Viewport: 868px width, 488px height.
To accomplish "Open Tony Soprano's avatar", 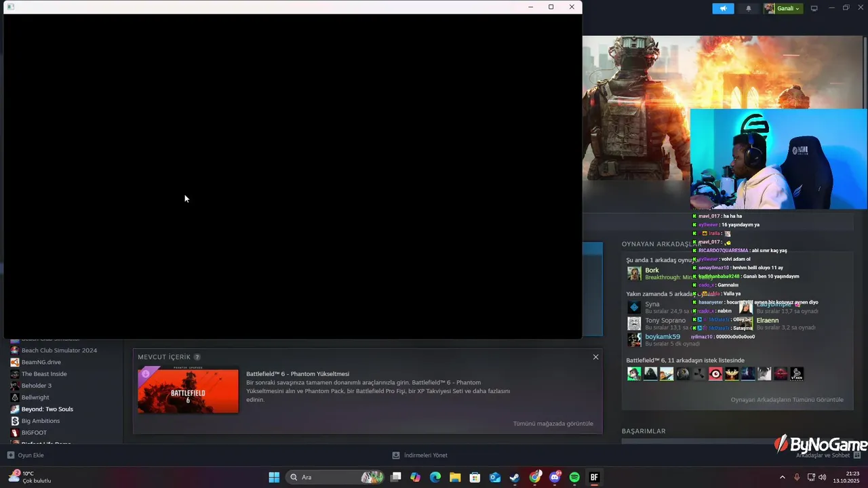I will [634, 323].
